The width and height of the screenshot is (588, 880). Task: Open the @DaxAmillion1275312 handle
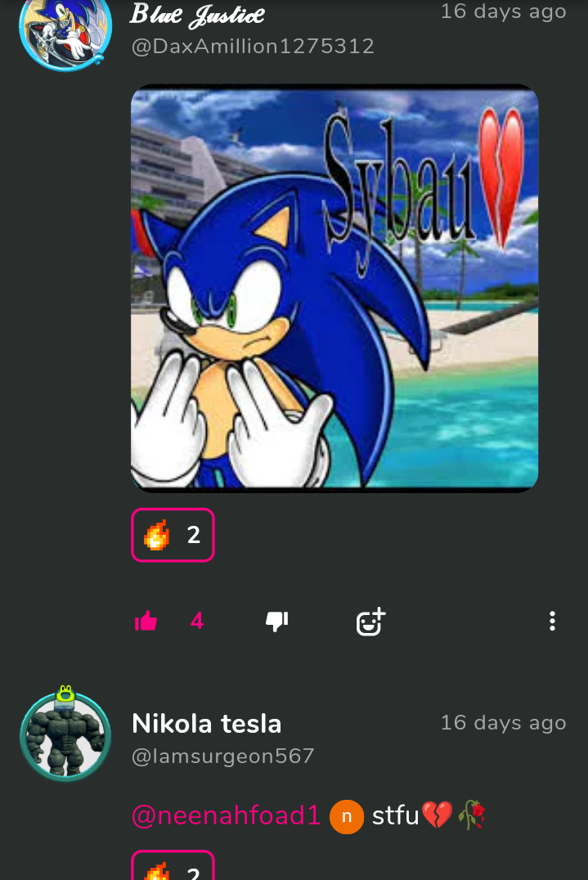(253, 47)
